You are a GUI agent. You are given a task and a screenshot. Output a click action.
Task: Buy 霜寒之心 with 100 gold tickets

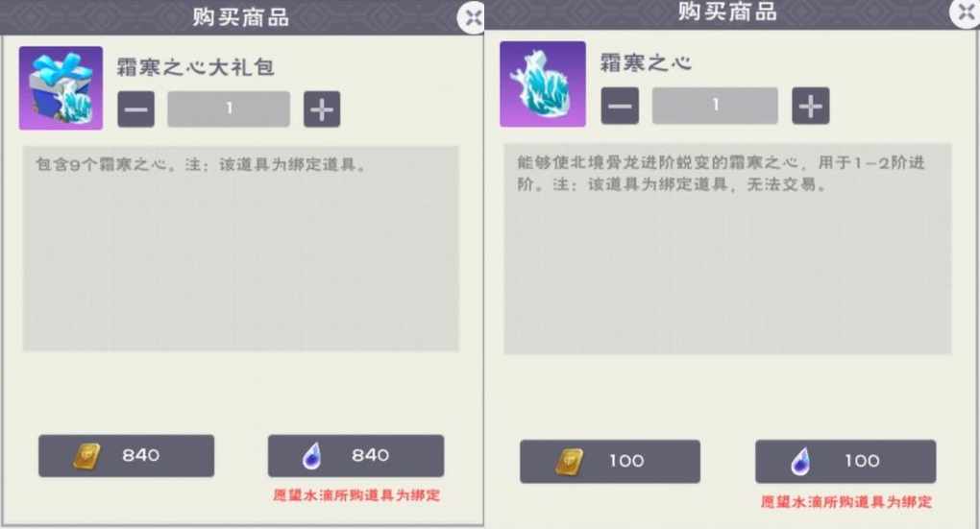coord(610,461)
